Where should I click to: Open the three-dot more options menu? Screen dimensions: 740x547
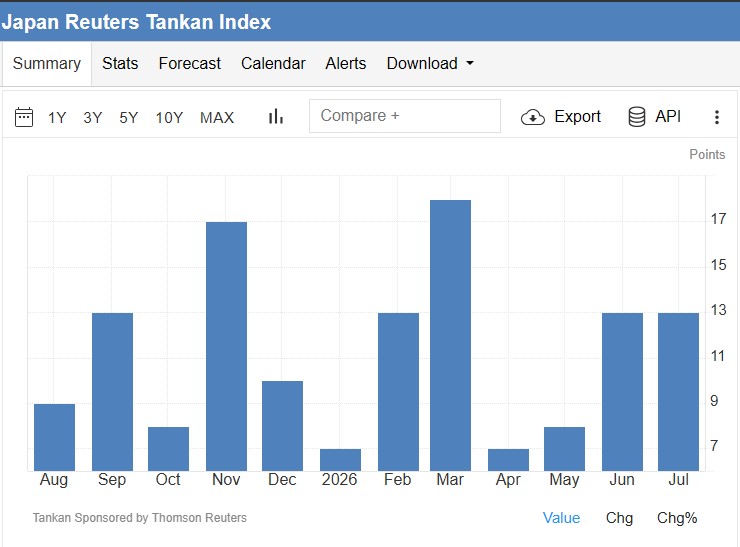(x=716, y=117)
